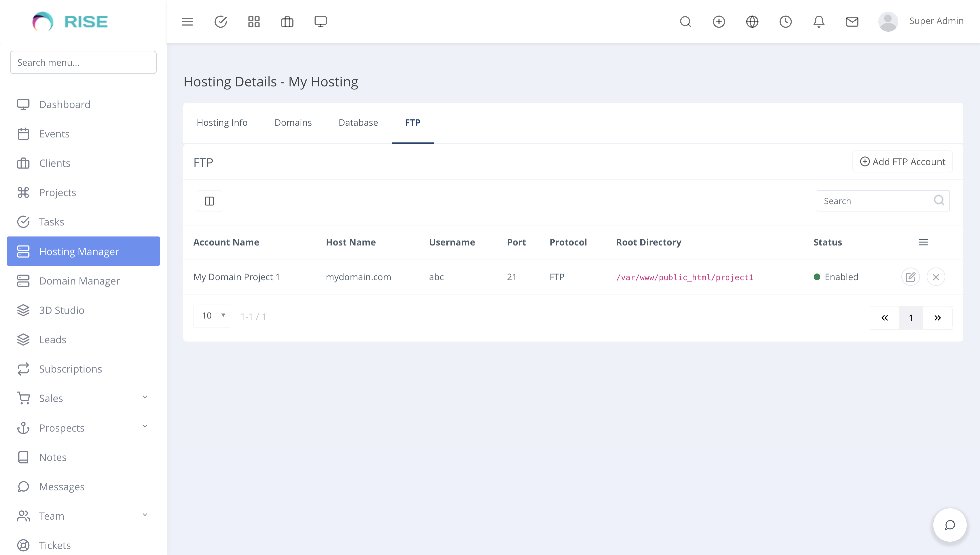980x555 pixels.
Task: Open the global search icon in top bar
Action: tap(686, 22)
